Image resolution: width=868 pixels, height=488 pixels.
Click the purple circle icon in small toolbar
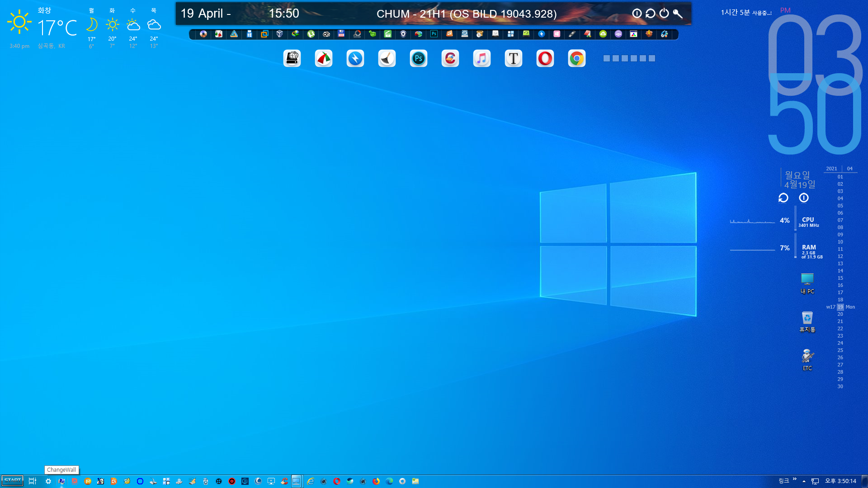point(618,34)
